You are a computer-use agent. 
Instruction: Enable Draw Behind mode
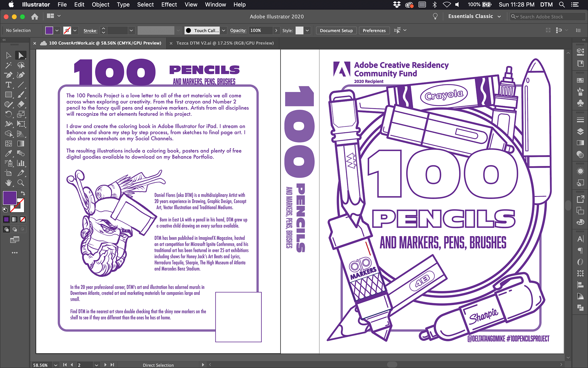[x=14, y=229]
